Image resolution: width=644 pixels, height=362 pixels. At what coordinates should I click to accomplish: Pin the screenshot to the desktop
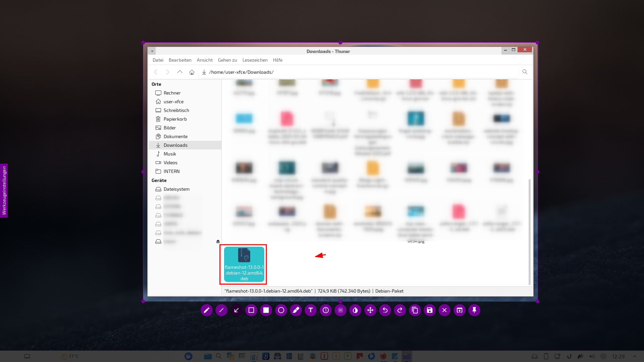tap(474, 310)
